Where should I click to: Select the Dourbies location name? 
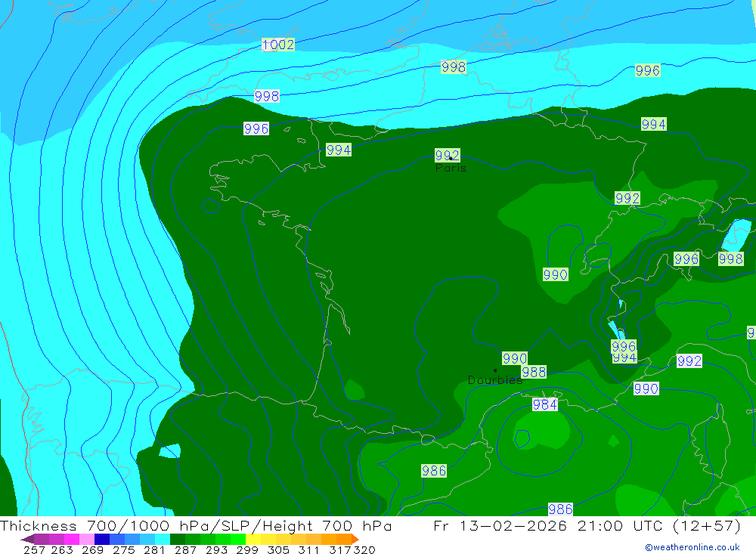495,380
